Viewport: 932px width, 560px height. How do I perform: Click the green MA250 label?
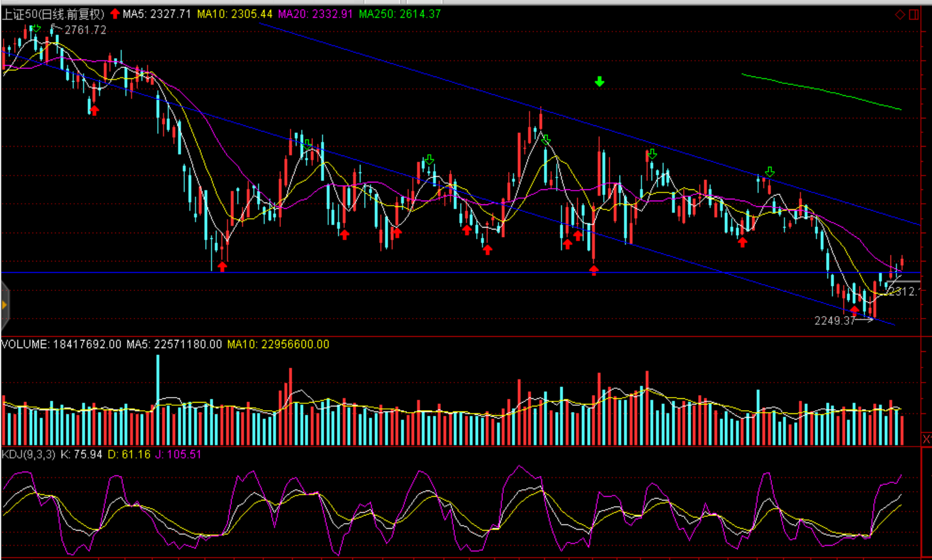(x=400, y=14)
